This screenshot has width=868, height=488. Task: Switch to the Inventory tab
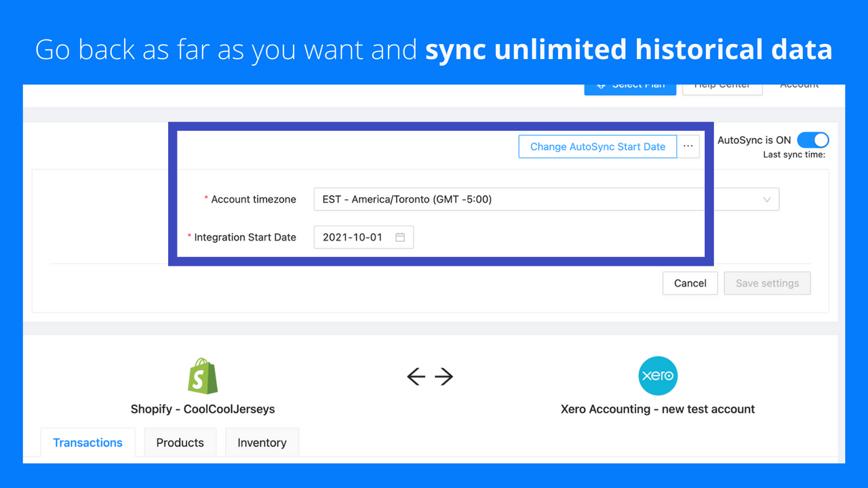pos(262,442)
